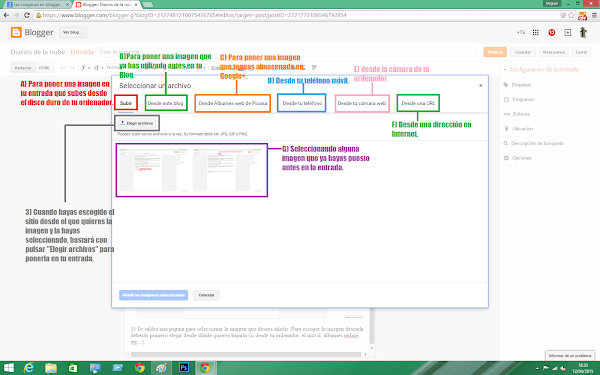Click the volume icon in the system tray
600x375 pixels.
point(563,368)
